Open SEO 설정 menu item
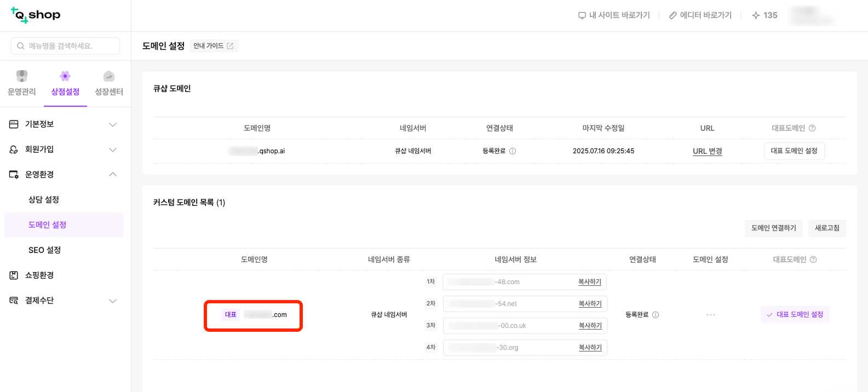Image resolution: width=868 pixels, height=392 pixels. 45,250
